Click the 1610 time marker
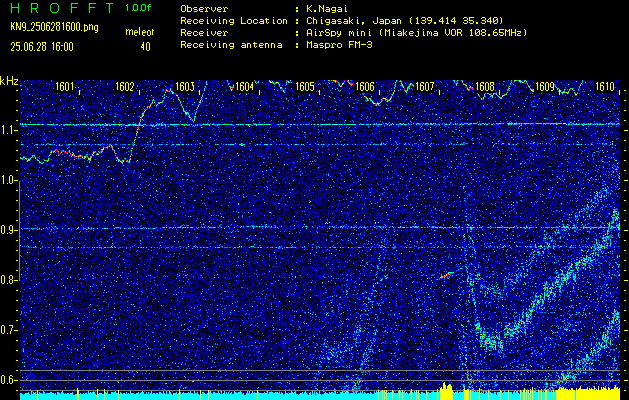 pyautogui.click(x=605, y=86)
